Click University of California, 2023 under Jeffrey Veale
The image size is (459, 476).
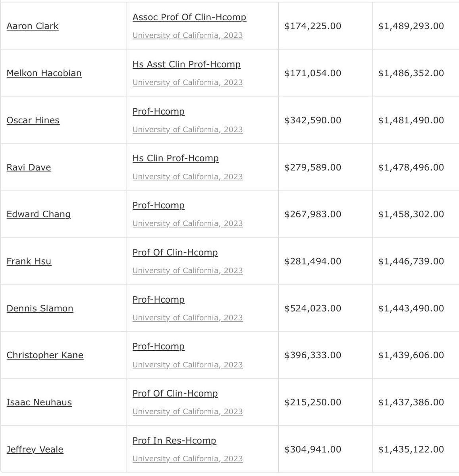tap(187, 459)
